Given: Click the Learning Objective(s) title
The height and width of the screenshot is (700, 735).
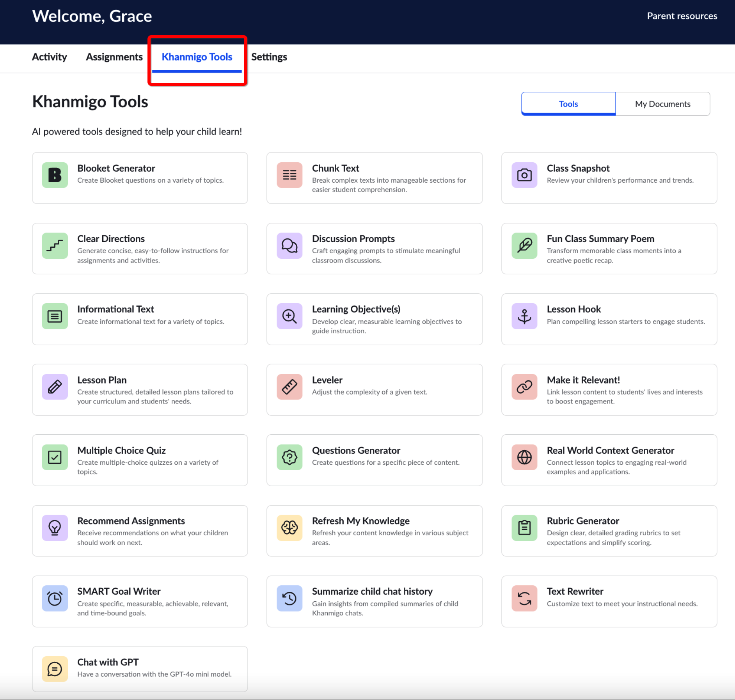Looking at the screenshot, I should coord(356,309).
